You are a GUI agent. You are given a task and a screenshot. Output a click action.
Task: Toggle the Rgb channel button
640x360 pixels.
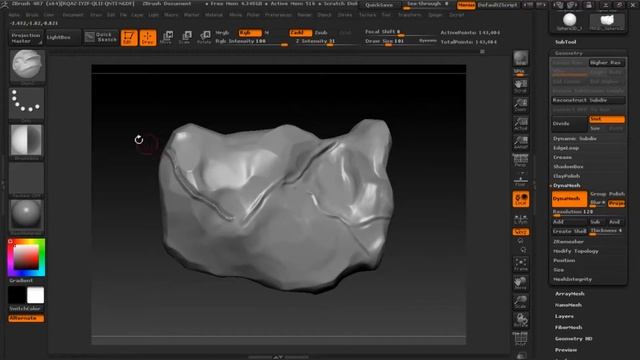[250, 33]
